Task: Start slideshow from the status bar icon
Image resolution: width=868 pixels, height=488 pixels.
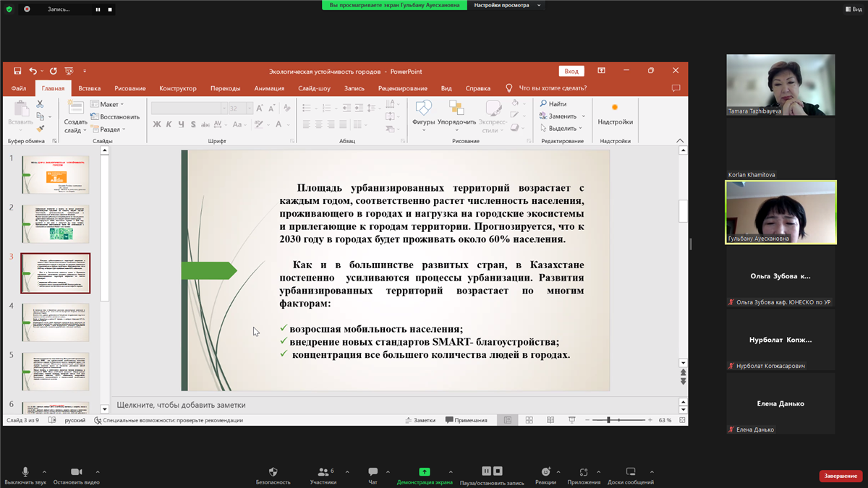Action: [572, 420]
